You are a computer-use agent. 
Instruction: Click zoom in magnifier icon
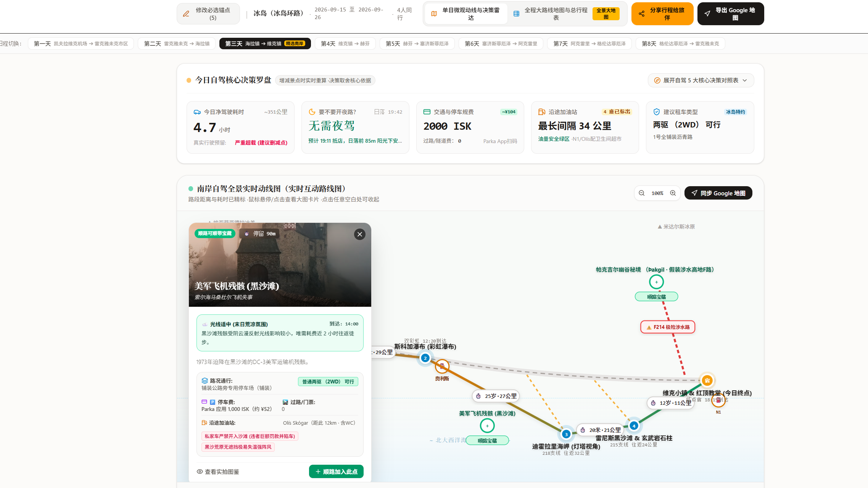(x=673, y=193)
